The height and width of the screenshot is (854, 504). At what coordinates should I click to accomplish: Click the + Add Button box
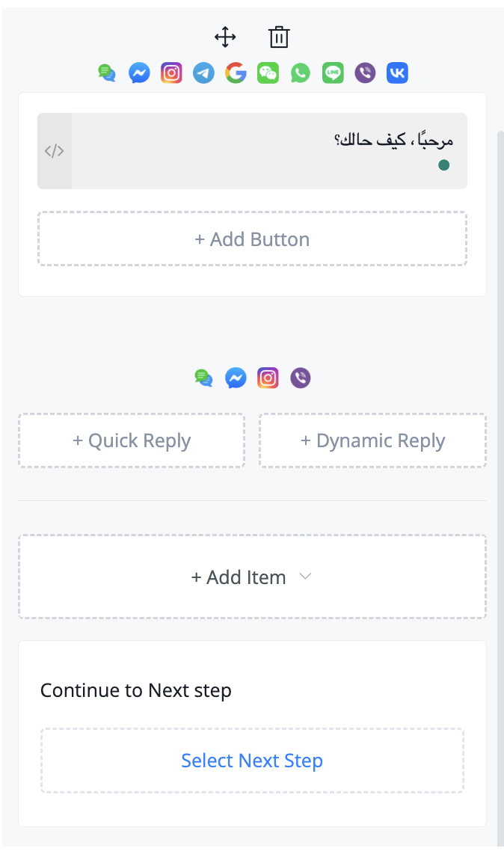coord(252,239)
